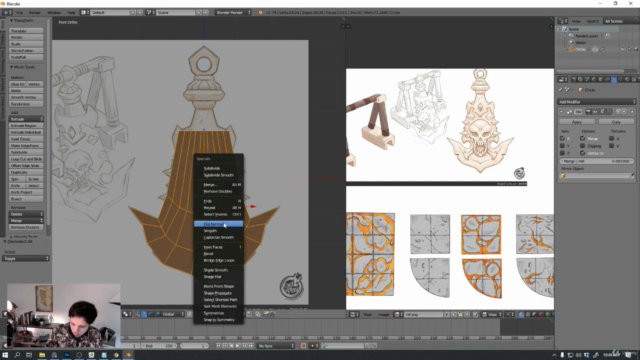
Task: Open File Explorer from taskbar
Action: pos(42,355)
